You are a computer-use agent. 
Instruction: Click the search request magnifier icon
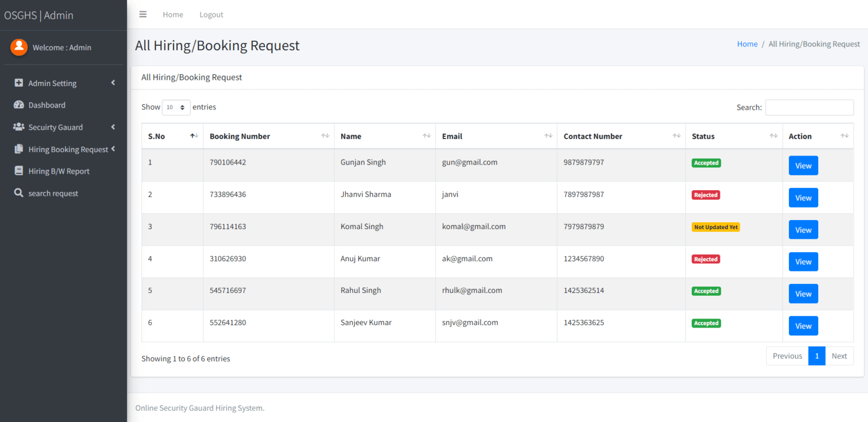pos(18,193)
